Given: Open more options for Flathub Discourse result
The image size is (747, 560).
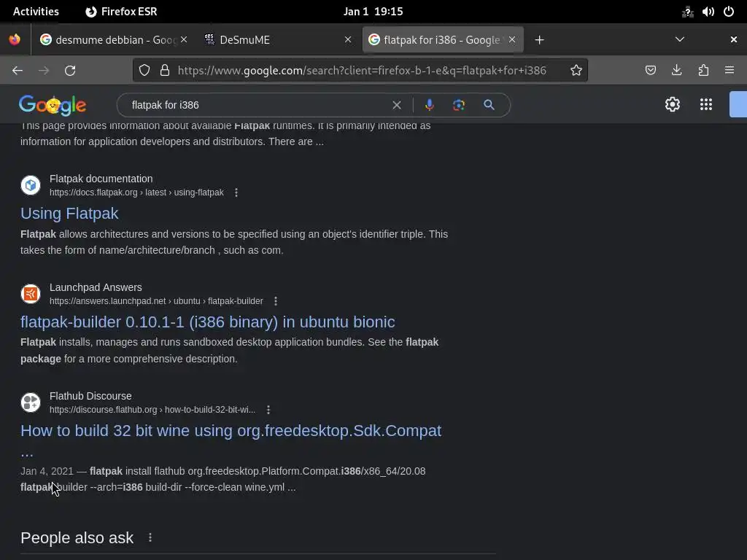Looking at the screenshot, I should pyautogui.click(x=268, y=410).
